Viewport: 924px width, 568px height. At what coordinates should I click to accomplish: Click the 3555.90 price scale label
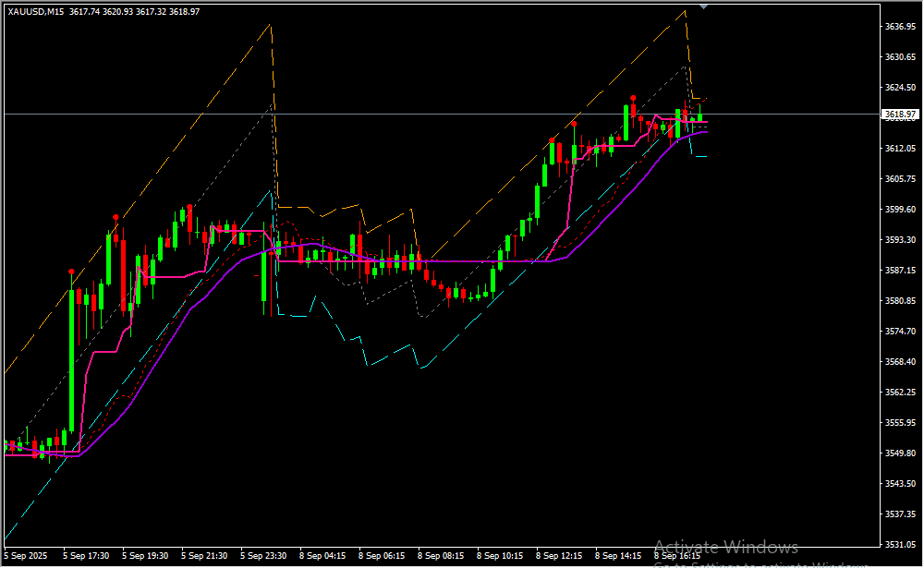898,423
